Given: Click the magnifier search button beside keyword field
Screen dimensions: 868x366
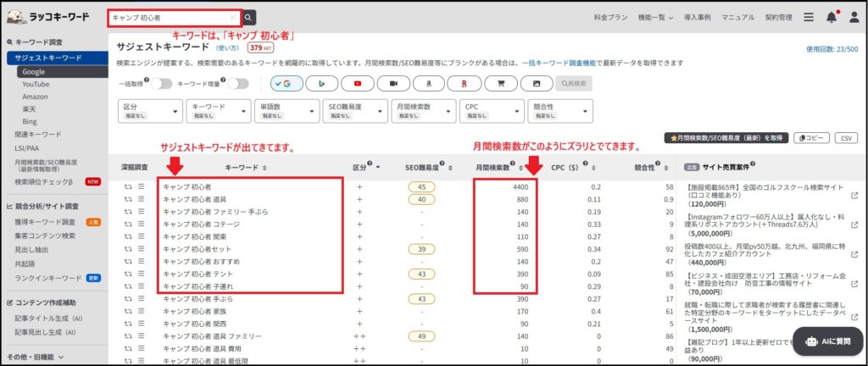Looking at the screenshot, I should tap(248, 17).
